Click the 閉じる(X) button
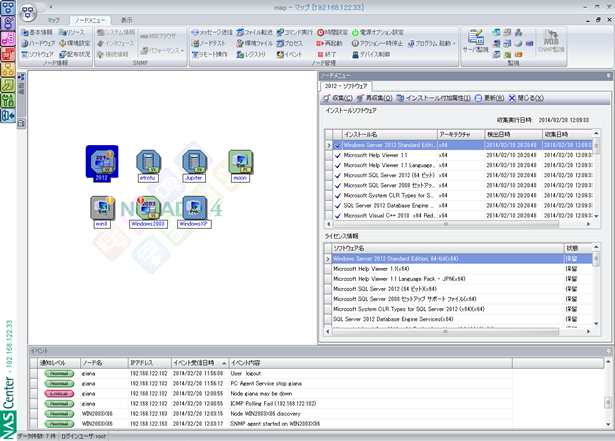615x441 pixels. click(526, 98)
